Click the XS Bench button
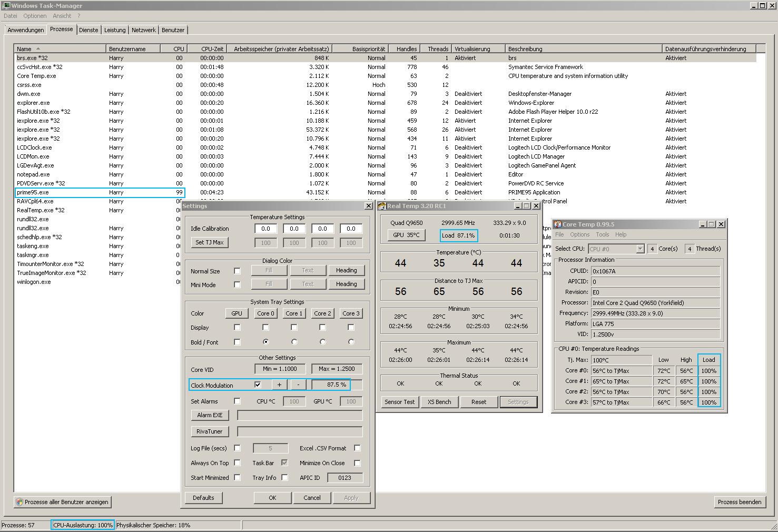The height and width of the screenshot is (532, 778). point(439,402)
